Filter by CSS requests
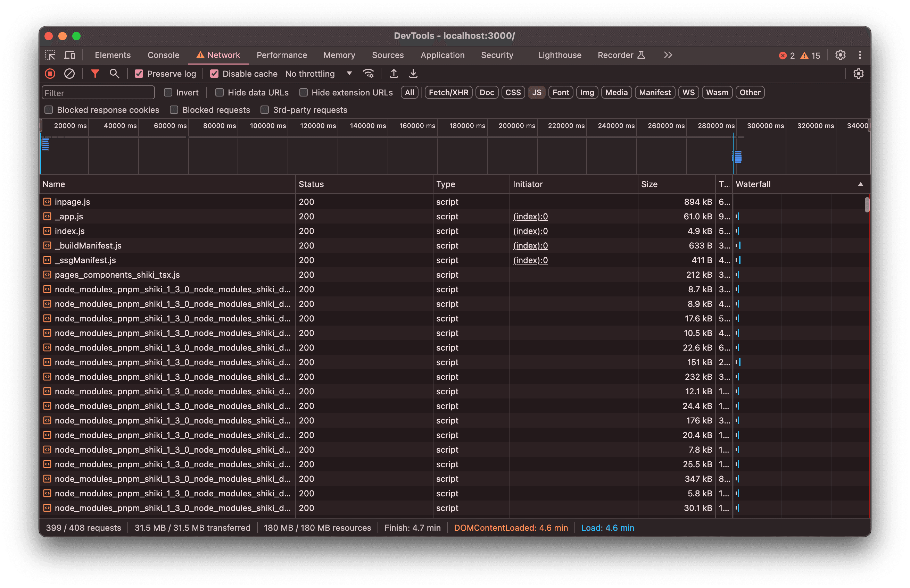 [513, 92]
